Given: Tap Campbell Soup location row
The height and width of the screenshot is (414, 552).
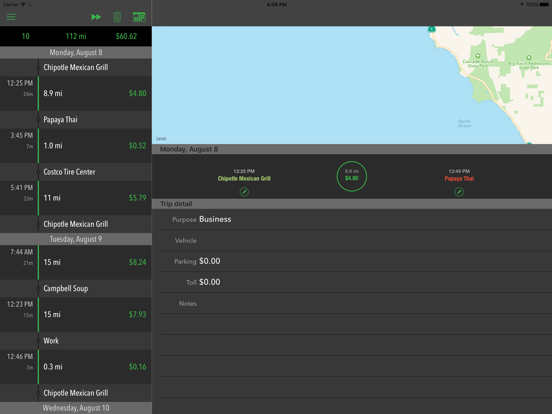Looking at the screenshot, I should click(x=76, y=288).
